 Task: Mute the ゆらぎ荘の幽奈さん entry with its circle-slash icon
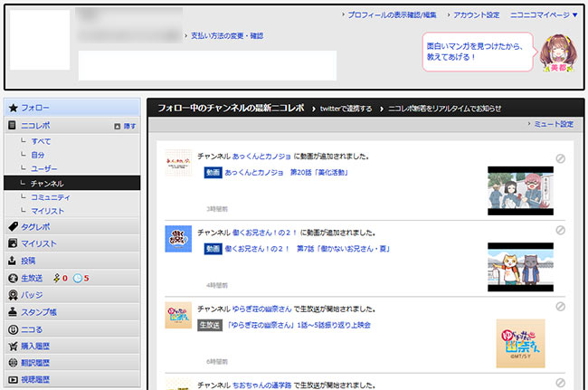[x=560, y=307]
